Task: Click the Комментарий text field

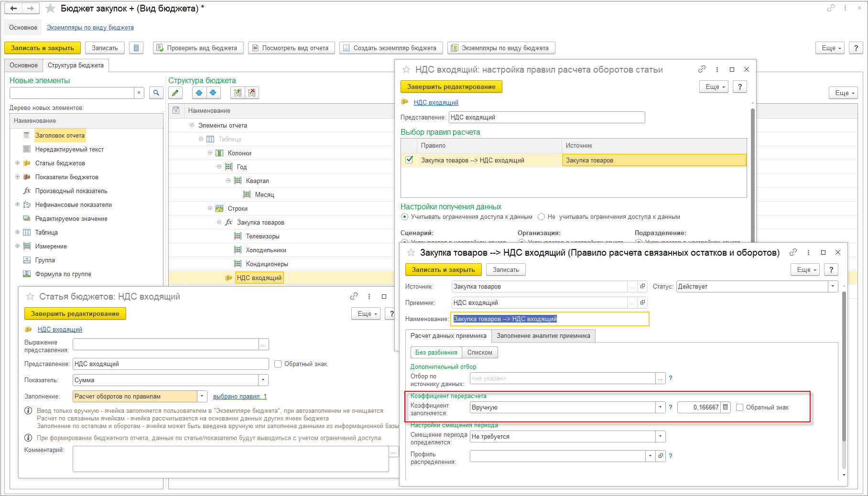Action: pos(230,459)
